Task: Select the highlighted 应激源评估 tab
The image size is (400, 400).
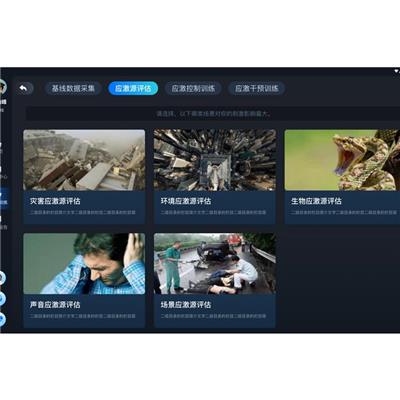Action: click(133, 88)
